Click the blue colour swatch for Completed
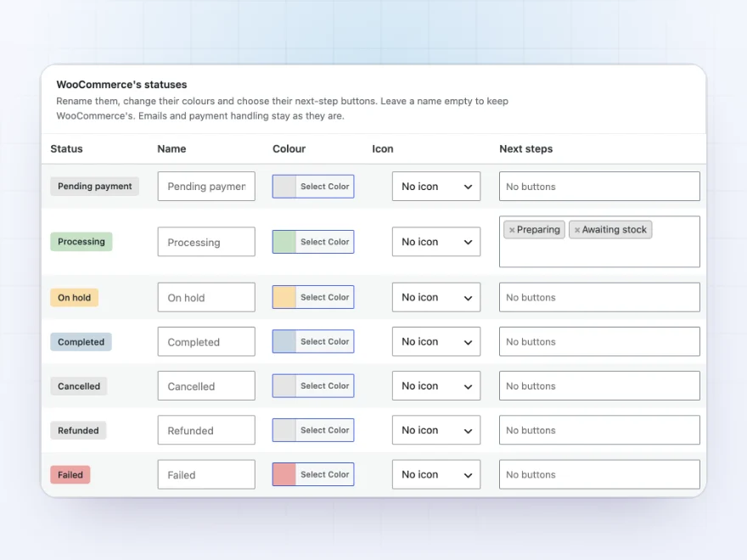This screenshot has width=747, height=560. tap(284, 341)
